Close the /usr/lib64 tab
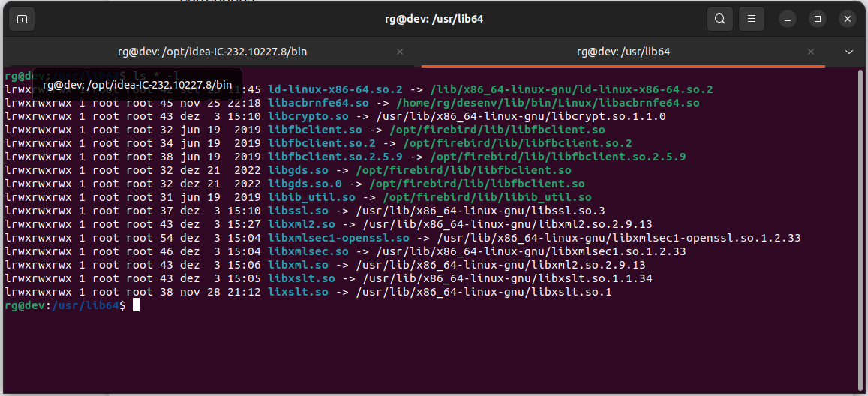868x396 pixels. click(811, 52)
